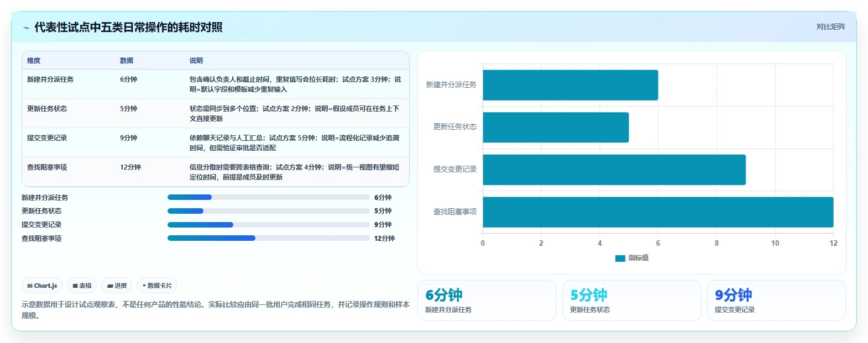Image resolution: width=868 pixels, height=343 pixels.
Task: Click the 对比矩阵 label in the header
Action: 830,27
